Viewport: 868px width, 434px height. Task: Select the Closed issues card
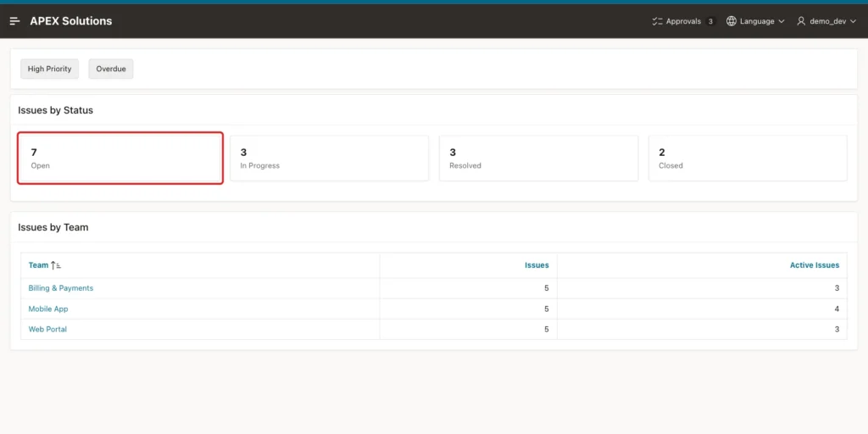pyautogui.click(x=748, y=158)
